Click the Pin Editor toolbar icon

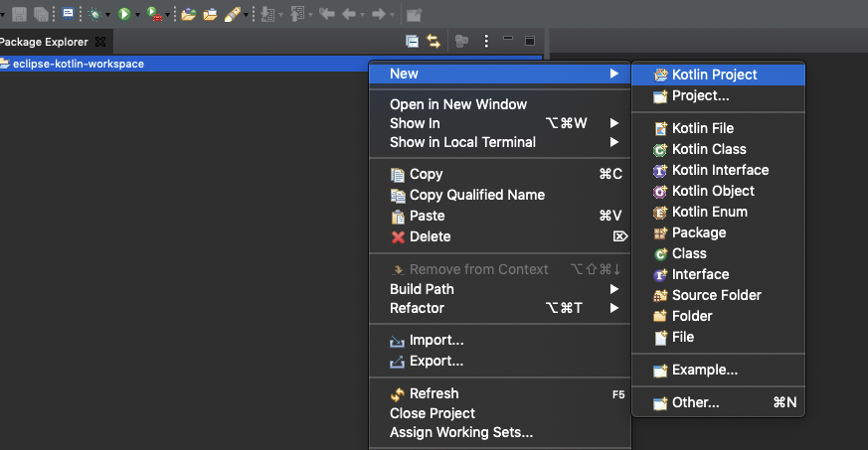414,14
